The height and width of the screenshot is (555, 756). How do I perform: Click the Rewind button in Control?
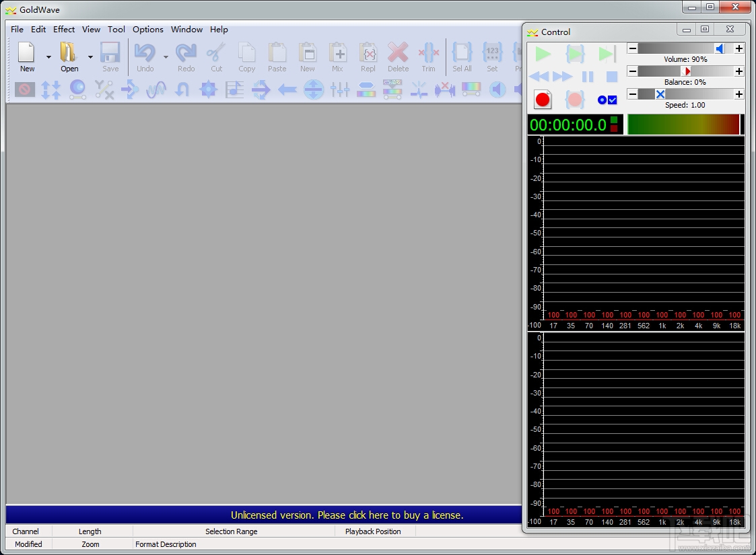pyautogui.click(x=539, y=77)
